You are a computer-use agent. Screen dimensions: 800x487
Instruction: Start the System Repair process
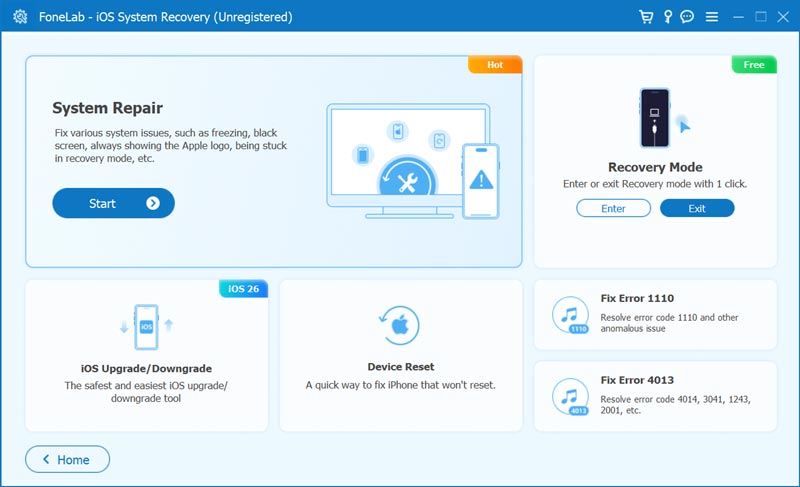pos(113,203)
